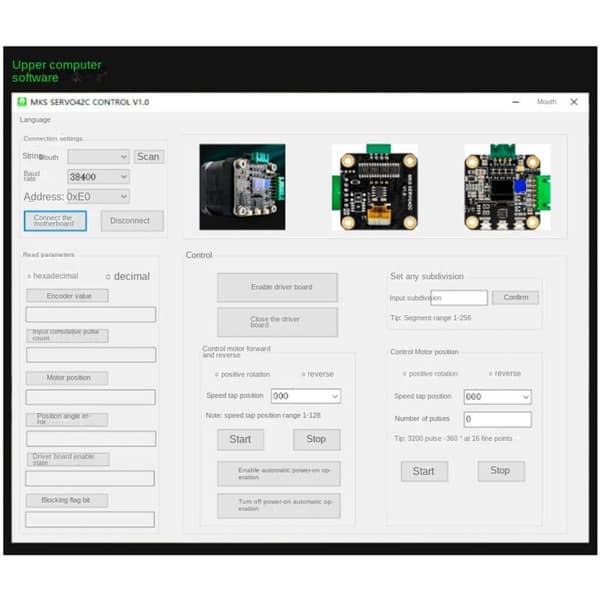The height and width of the screenshot is (600, 600).
Task: Open the Language menu
Action: point(35,120)
